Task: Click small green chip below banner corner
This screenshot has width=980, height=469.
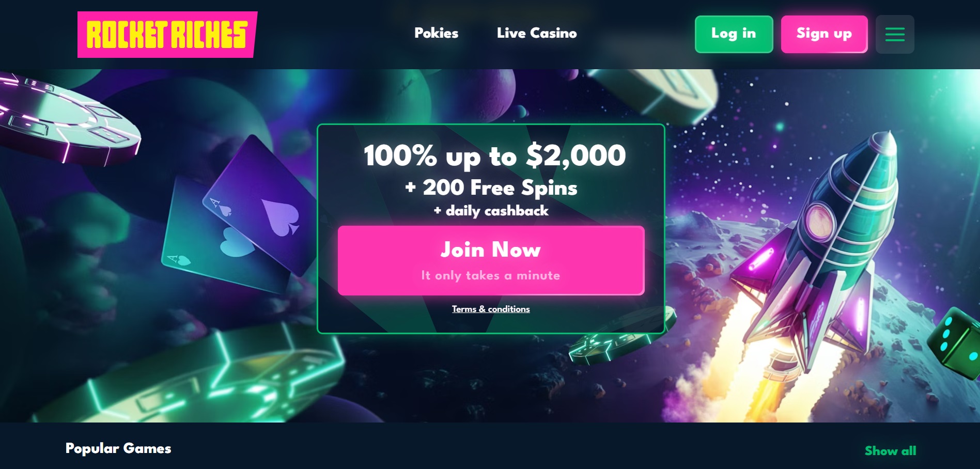Action: [x=620, y=338]
